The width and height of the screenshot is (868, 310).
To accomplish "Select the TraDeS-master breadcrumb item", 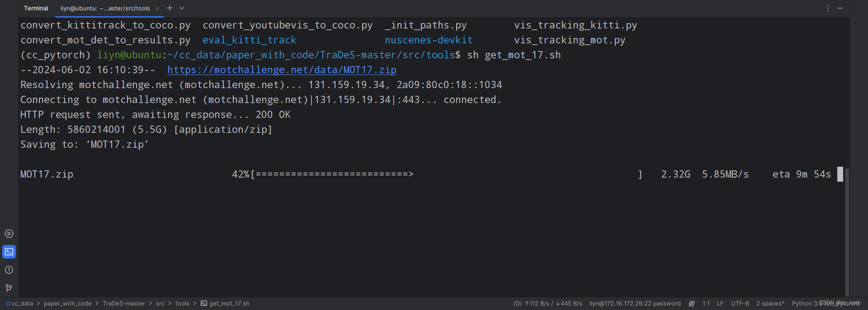I will click(x=123, y=303).
